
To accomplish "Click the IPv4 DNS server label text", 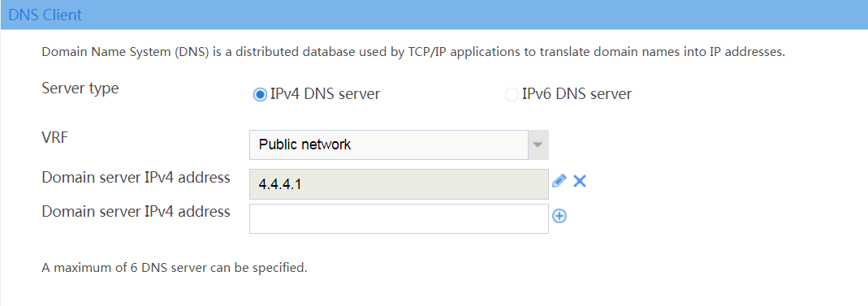I will point(325,94).
